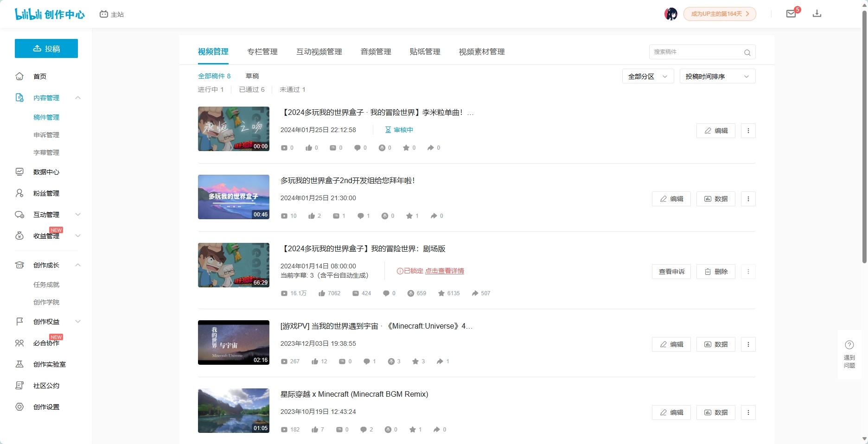Click the 创作设置 gear icon
This screenshot has width=868, height=444.
[19, 407]
